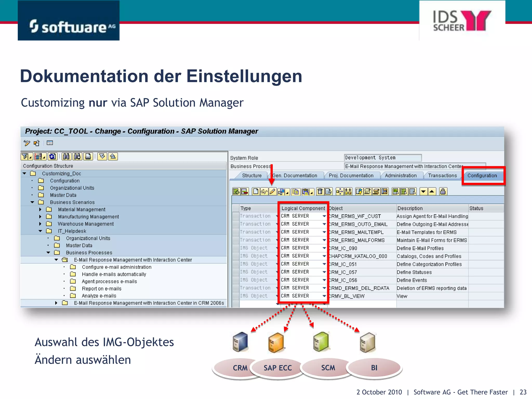Select the 'Handle e-mails automatically' tree item
Image resolution: width=532 pixels, height=399 pixels.
(114, 274)
